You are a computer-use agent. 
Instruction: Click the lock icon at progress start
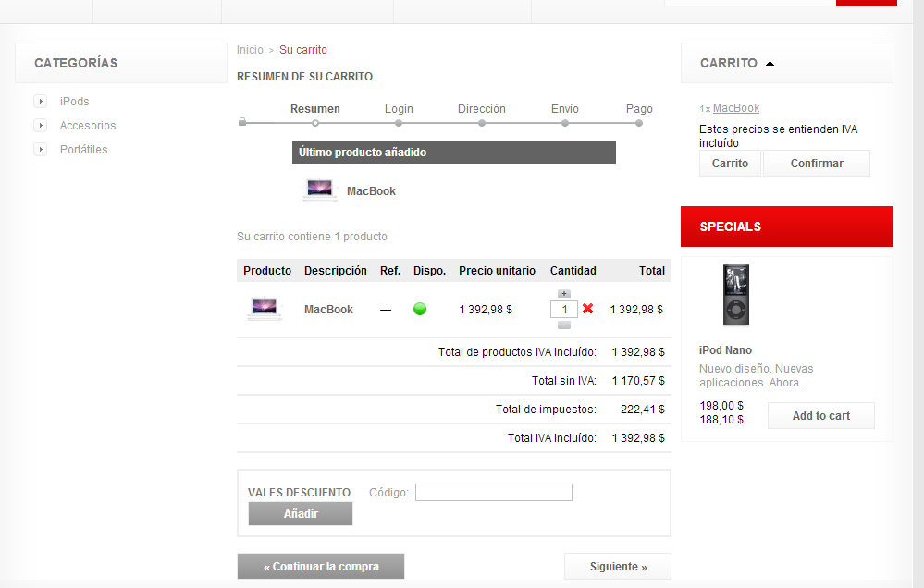242,122
